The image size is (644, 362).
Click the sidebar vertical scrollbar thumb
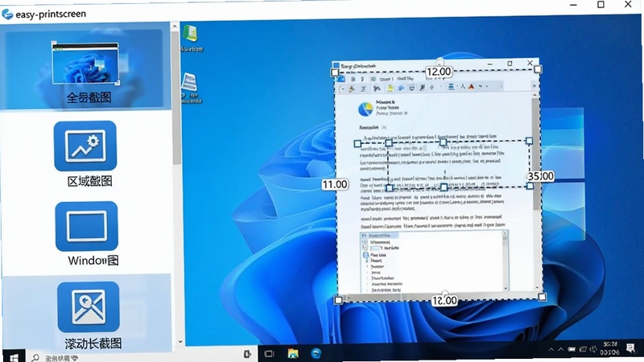pos(176,97)
